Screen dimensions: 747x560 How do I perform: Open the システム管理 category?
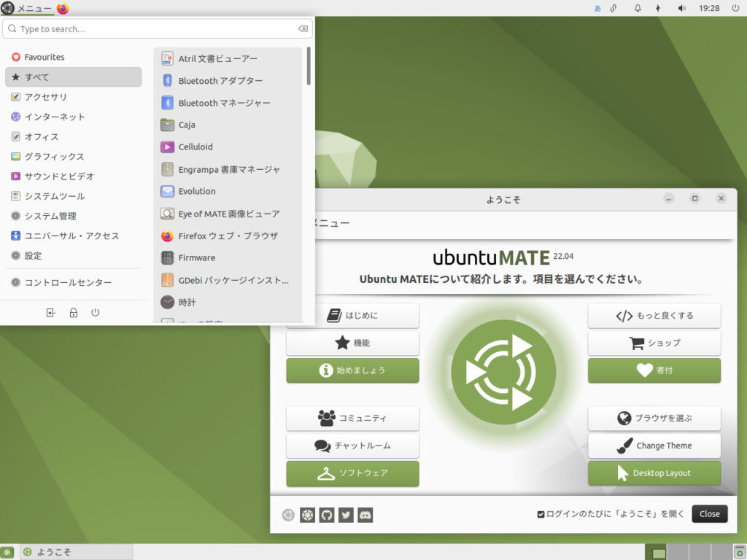pos(48,216)
